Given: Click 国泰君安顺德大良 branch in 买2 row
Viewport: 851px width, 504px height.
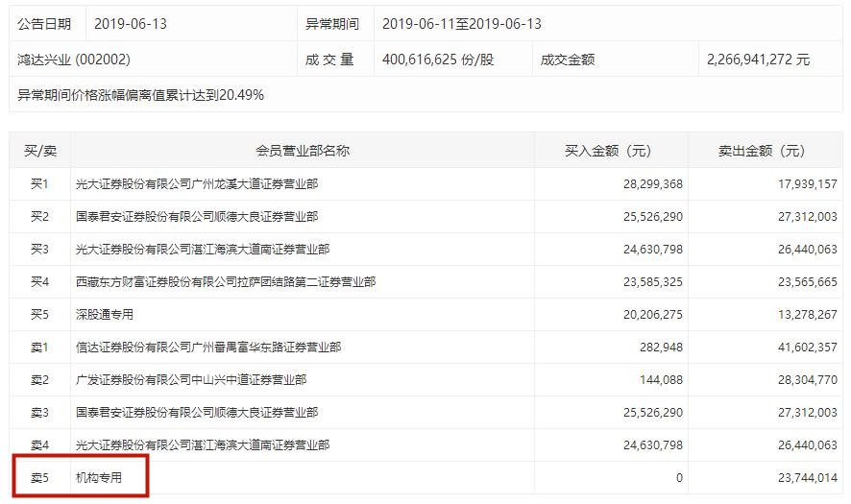Looking at the screenshot, I should 197,216.
